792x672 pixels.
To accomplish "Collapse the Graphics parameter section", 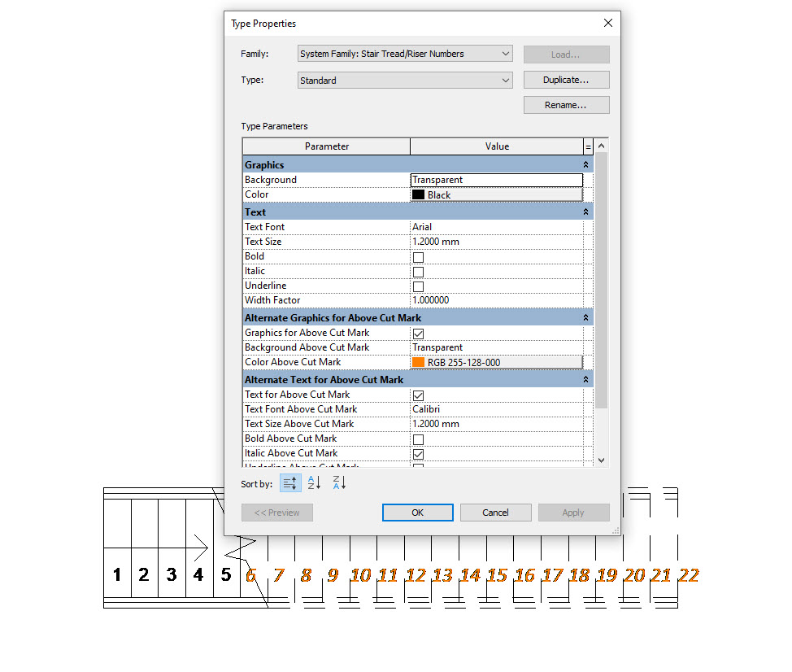I will coord(585,164).
